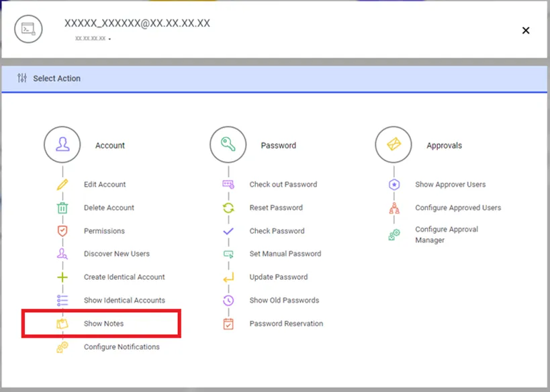This screenshot has height=392, width=550.
Task: Click the sticky note icon for Show Notes
Action: pos(62,324)
